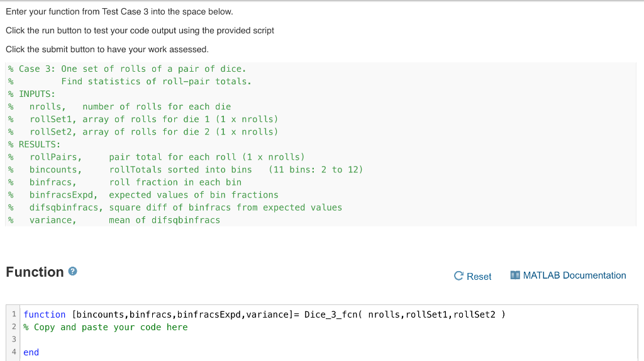Viewport: 644px width, 361px height.
Task: Click the 'RESULTS:' comment line
Action: tap(34, 145)
